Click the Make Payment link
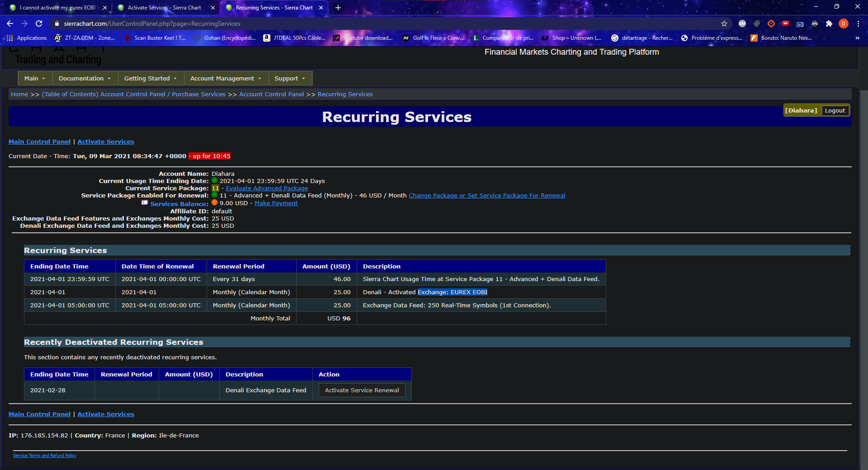868x470 pixels. click(x=276, y=203)
